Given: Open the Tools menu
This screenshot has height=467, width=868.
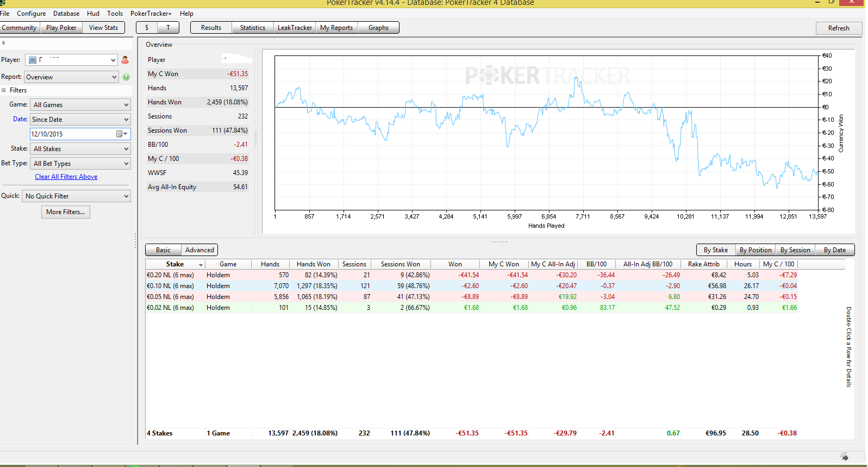Looking at the screenshot, I should point(115,14).
